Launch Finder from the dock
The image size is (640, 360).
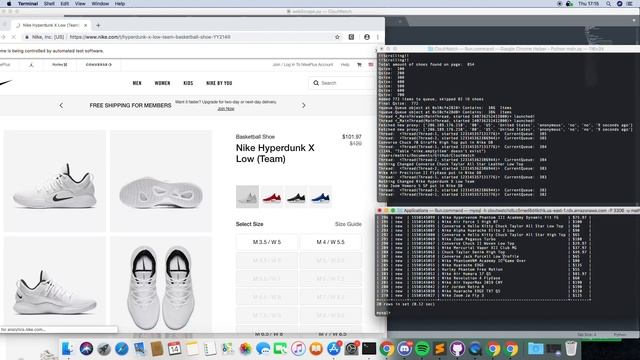tap(68, 349)
